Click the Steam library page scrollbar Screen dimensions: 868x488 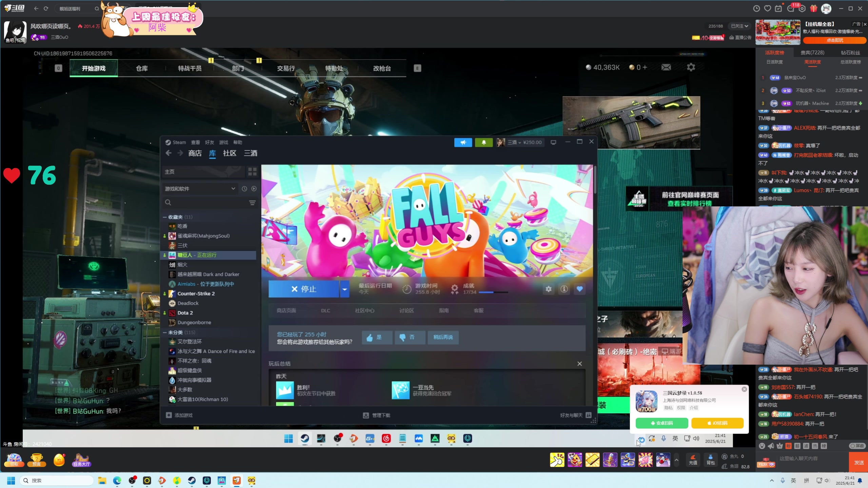click(595, 180)
